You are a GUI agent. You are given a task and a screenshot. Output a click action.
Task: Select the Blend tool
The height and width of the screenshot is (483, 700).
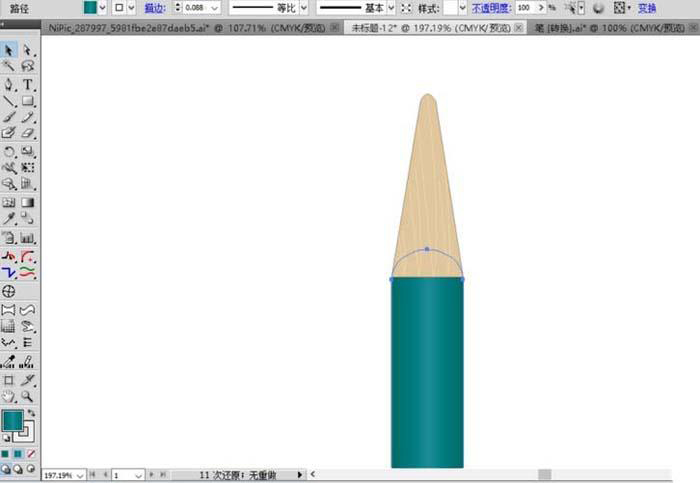[28, 218]
